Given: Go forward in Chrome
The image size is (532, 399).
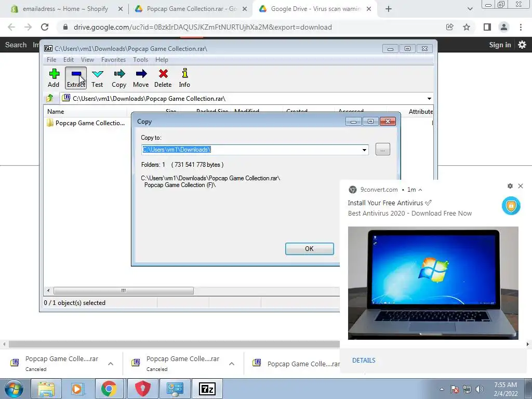Looking at the screenshot, I should point(28,27).
